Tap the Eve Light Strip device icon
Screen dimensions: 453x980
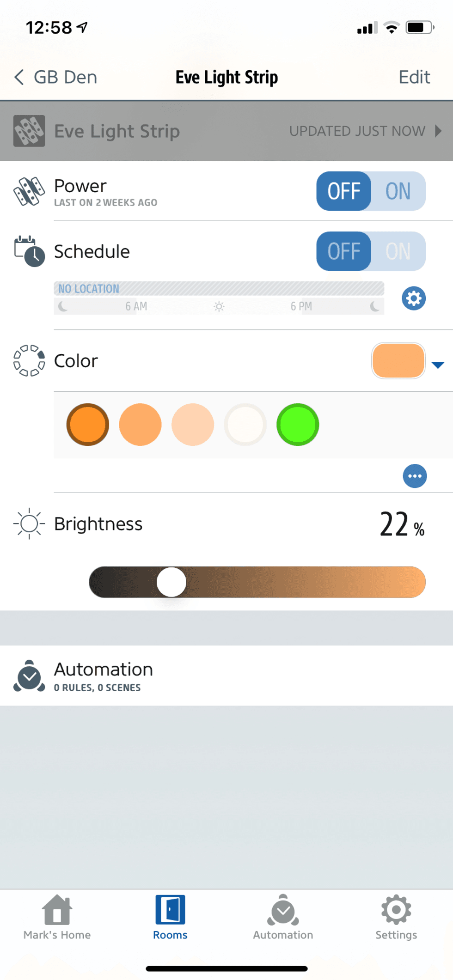29,131
